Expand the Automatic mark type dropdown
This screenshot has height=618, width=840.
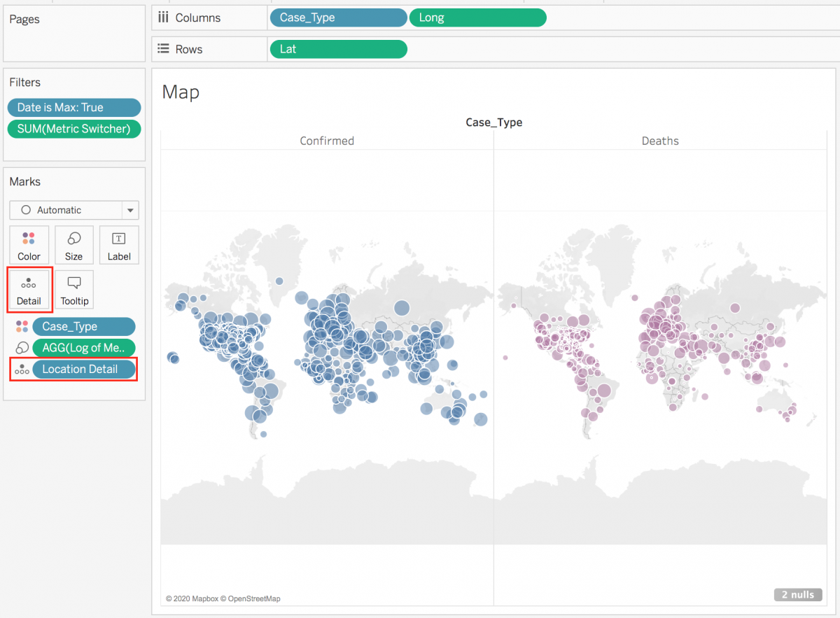pos(130,210)
